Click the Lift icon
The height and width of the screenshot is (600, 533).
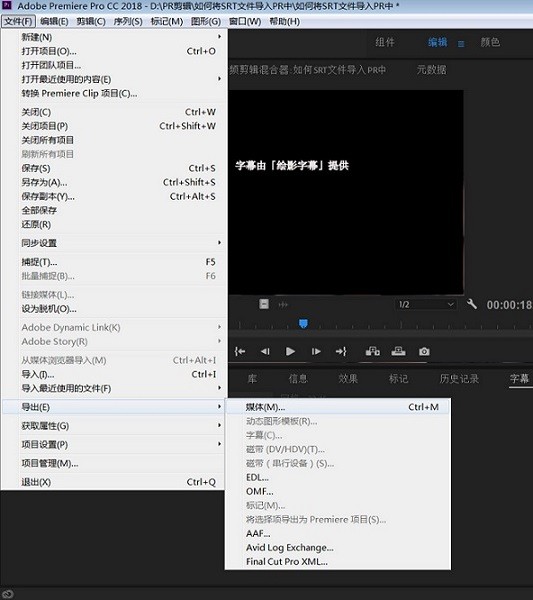point(373,351)
